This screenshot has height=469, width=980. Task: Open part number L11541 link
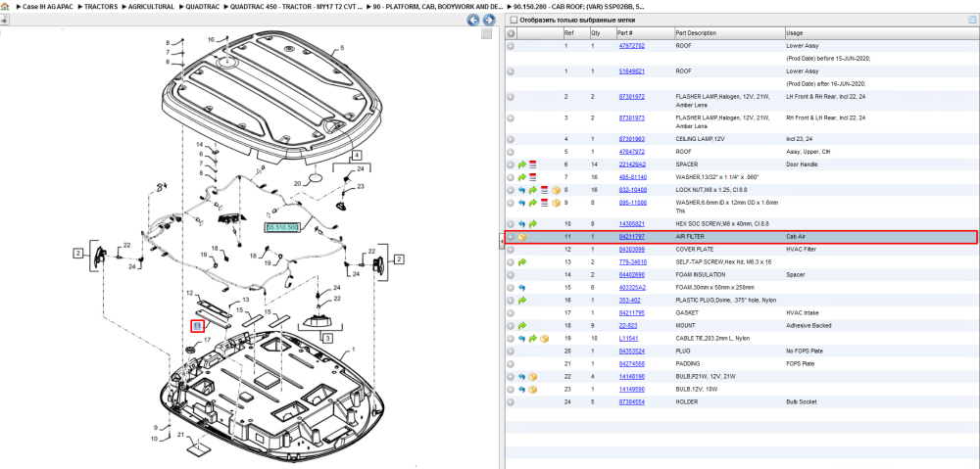click(628, 339)
